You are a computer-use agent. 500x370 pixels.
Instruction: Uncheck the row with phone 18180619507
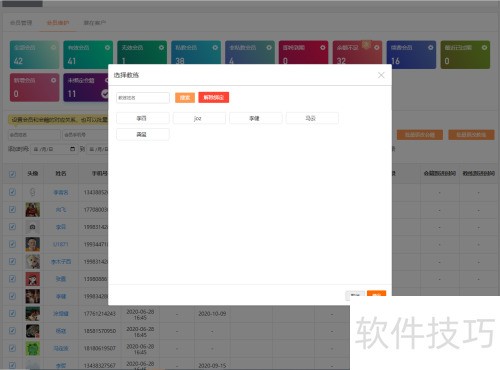[x=12, y=348]
